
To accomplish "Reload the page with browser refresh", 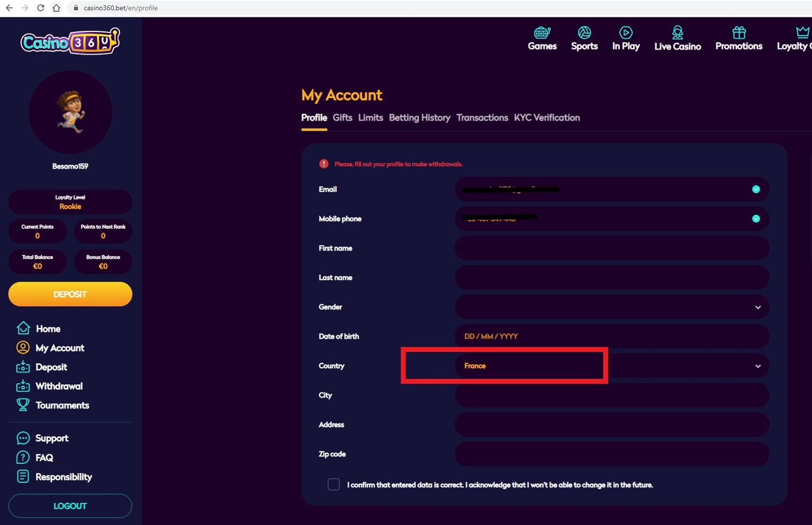I will point(41,8).
